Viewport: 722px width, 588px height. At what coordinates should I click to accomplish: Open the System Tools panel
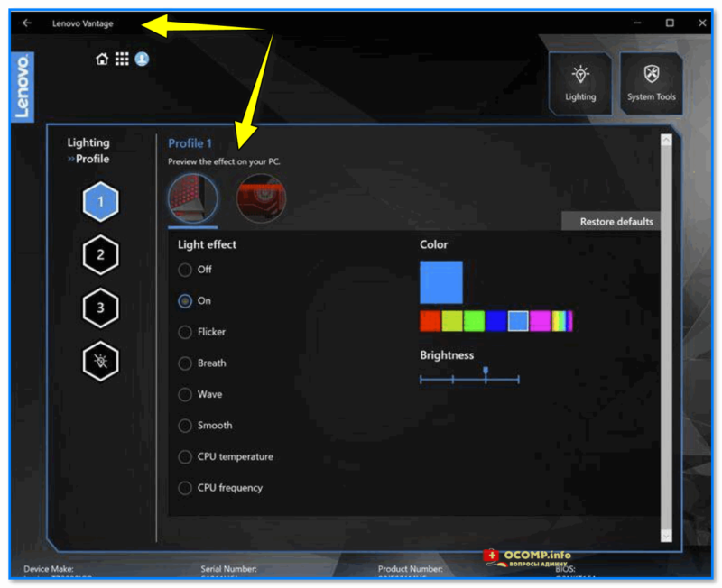pyautogui.click(x=651, y=83)
